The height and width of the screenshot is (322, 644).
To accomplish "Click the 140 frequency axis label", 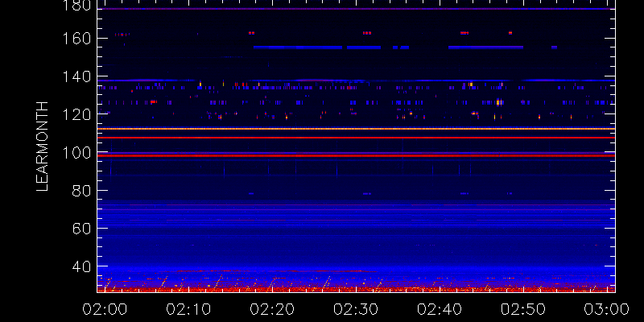I will (x=76, y=76).
